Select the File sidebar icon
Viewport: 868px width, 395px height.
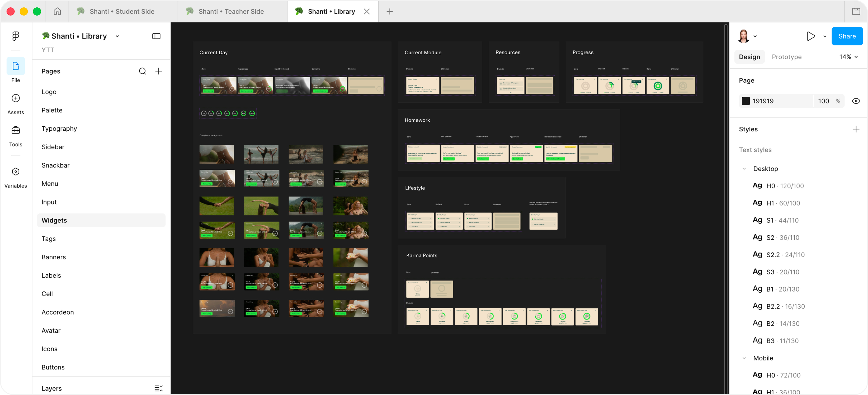(16, 66)
